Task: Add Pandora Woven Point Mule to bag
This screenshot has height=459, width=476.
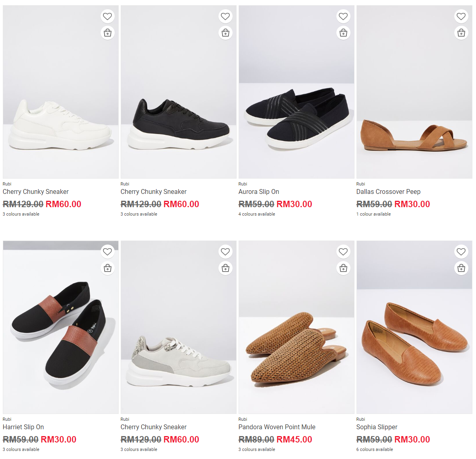Action: (343, 268)
